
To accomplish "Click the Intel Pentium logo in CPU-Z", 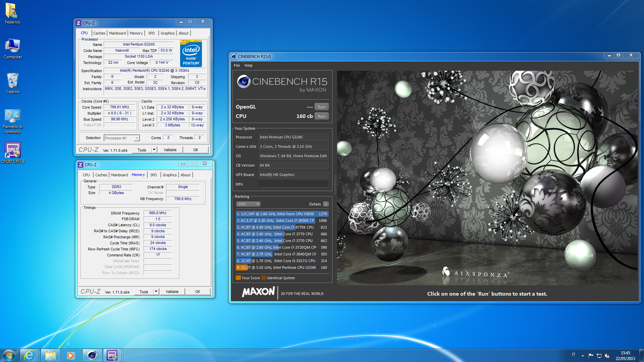I will click(191, 53).
